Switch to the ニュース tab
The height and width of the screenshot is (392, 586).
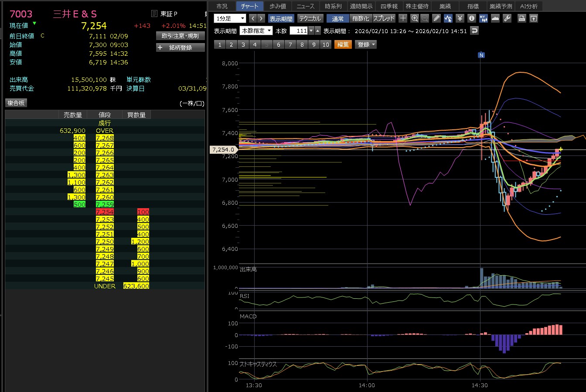pyautogui.click(x=305, y=6)
